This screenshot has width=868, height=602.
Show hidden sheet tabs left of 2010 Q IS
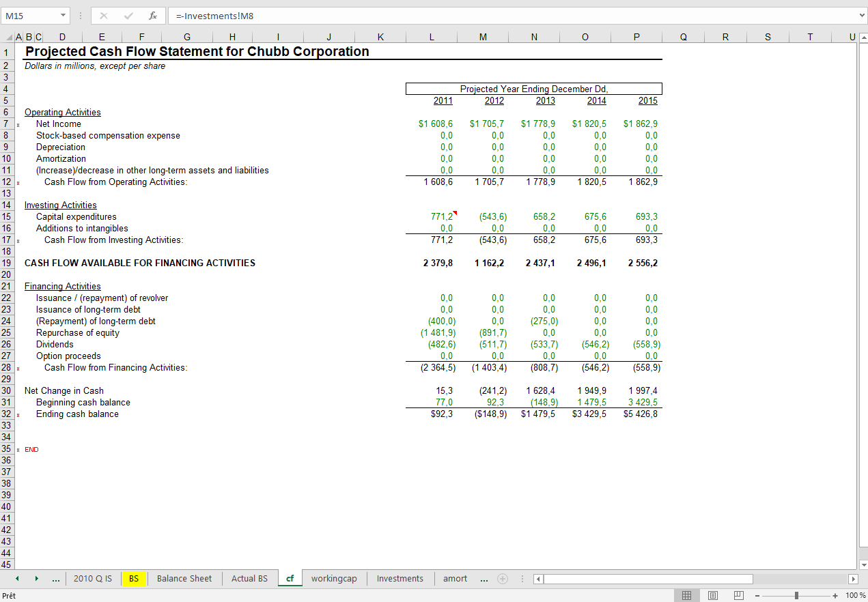click(55, 579)
